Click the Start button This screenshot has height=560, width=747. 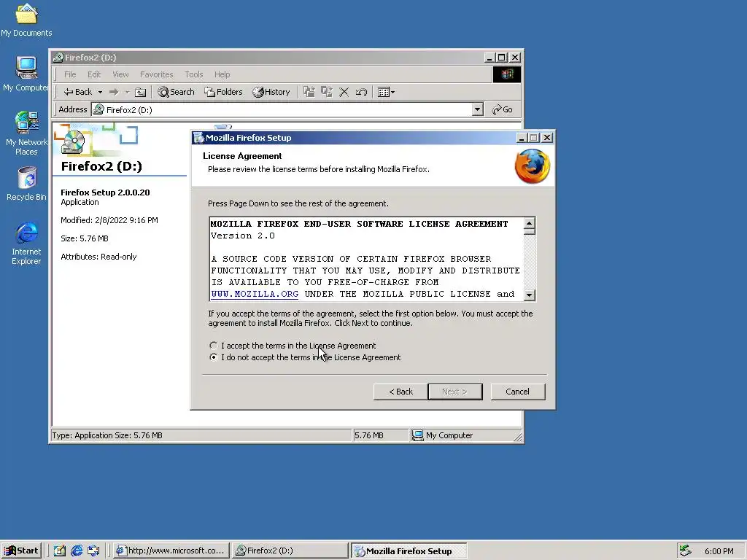click(x=21, y=551)
